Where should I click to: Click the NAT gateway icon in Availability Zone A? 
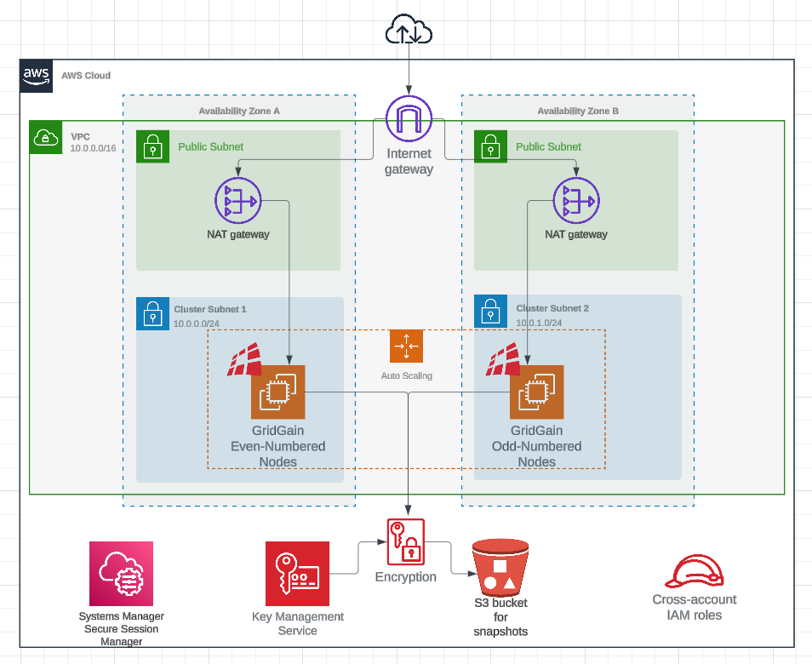point(238,201)
